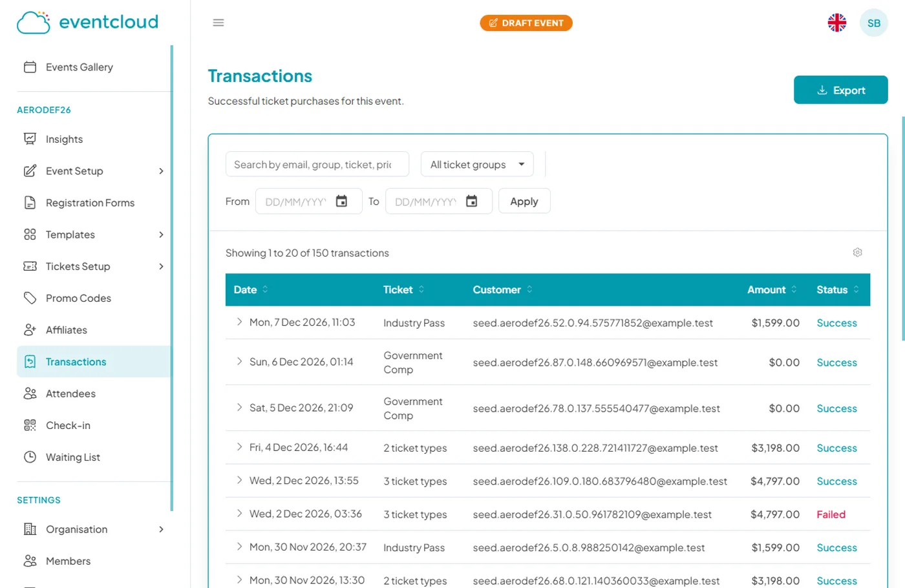Click the $1,599.00 amount in the 7 Dec row
Screen dimensions: 905x588
[x=775, y=322]
